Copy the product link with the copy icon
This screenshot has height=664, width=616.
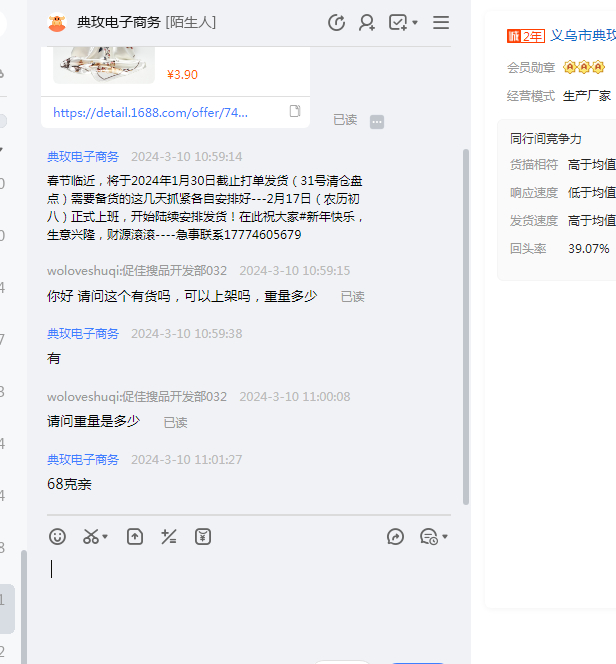[295, 111]
